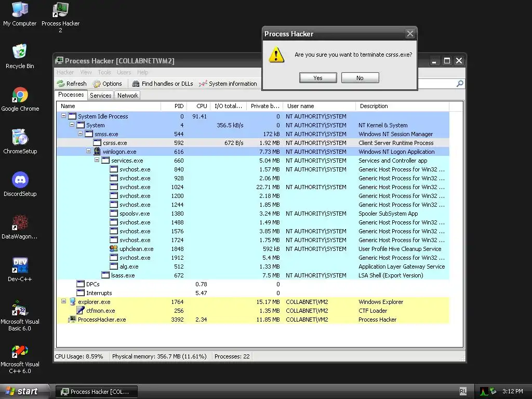Open the Recycle Bin icon
532x399 pixels.
(20, 56)
